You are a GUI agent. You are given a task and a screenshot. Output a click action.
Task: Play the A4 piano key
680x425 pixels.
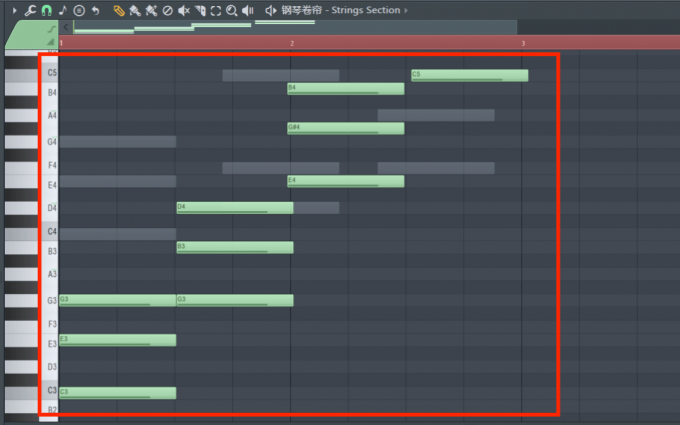pyautogui.click(x=31, y=115)
